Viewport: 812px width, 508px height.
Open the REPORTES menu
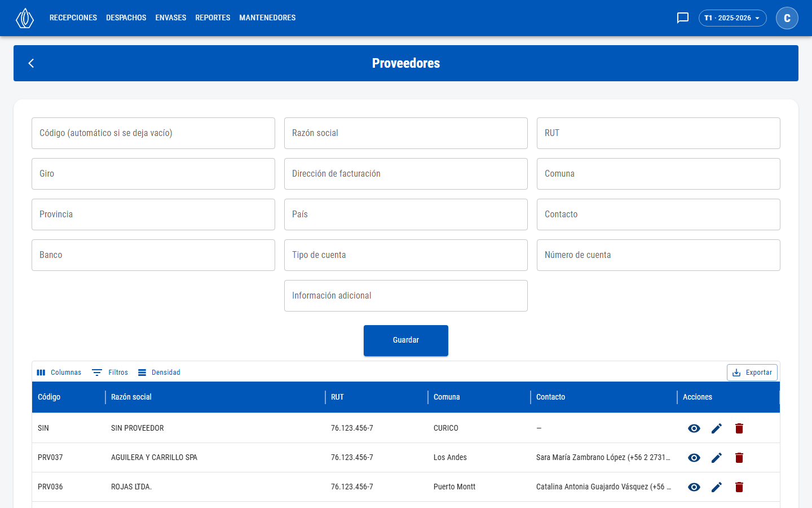click(x=213, y=18)
